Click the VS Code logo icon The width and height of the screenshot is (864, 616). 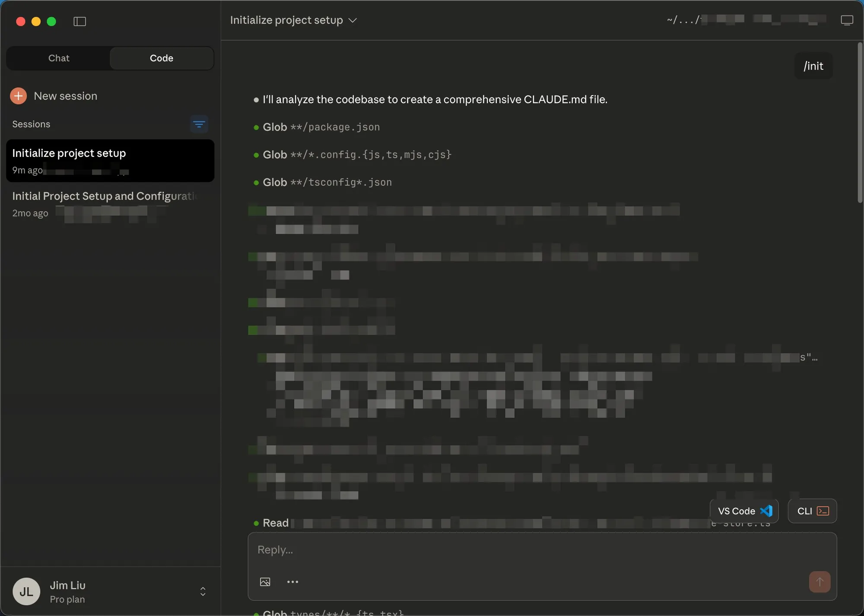point(766,511)
